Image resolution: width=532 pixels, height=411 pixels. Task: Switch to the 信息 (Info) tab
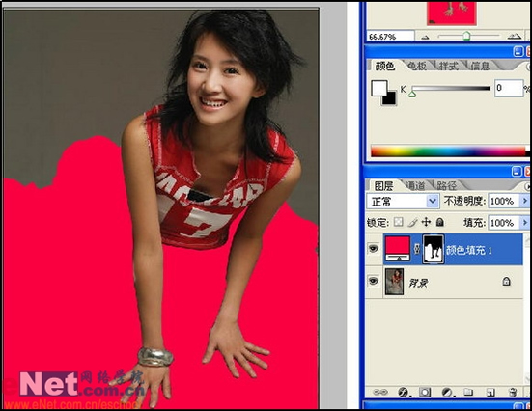480,66
